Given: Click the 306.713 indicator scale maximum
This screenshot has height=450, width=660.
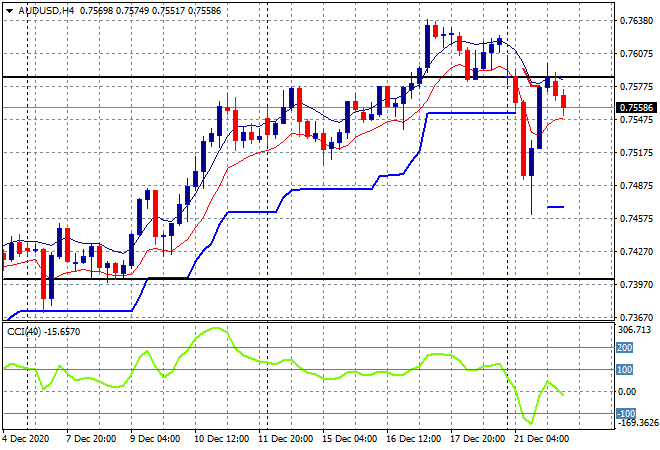Looking at the screenshot, I should (x=634, y=330).
